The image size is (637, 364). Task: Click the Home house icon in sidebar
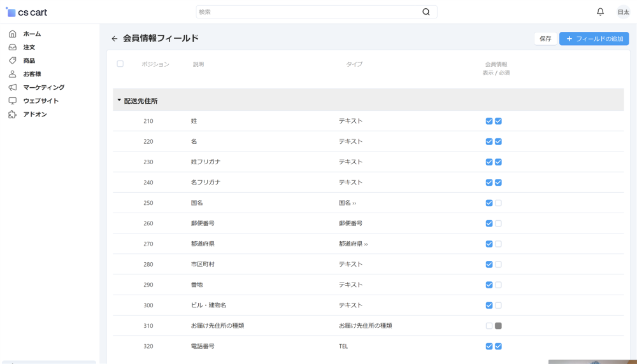click(12, 34)
